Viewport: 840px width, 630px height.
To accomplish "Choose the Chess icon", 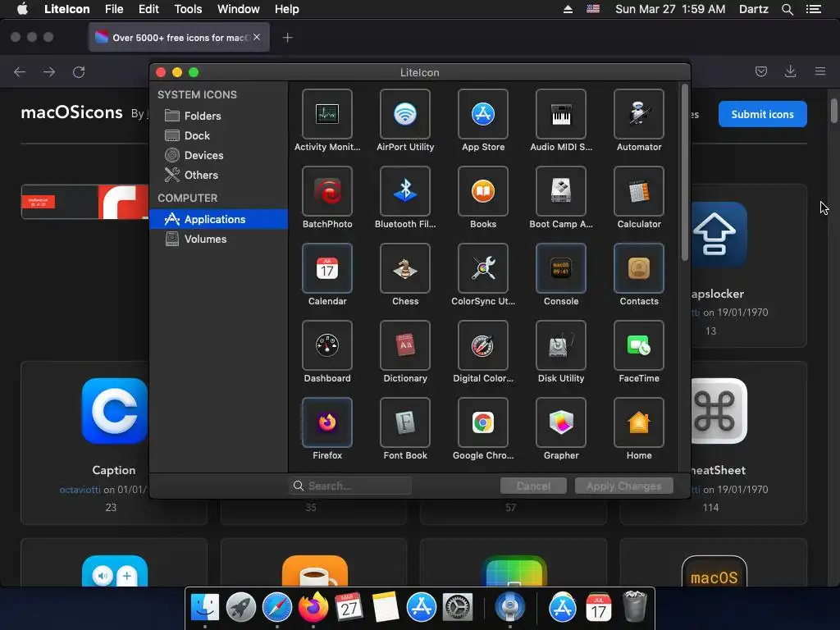I will (x=405, y=268).
